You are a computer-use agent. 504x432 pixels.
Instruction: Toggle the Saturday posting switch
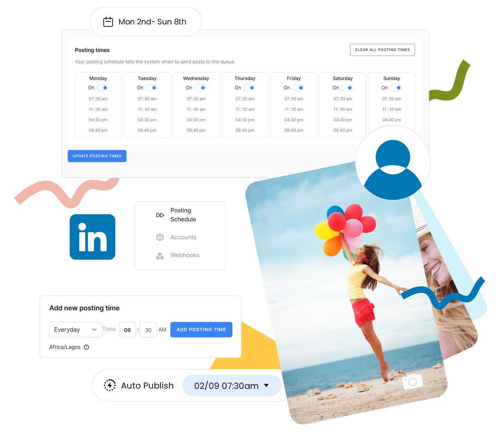click(347, 88)
